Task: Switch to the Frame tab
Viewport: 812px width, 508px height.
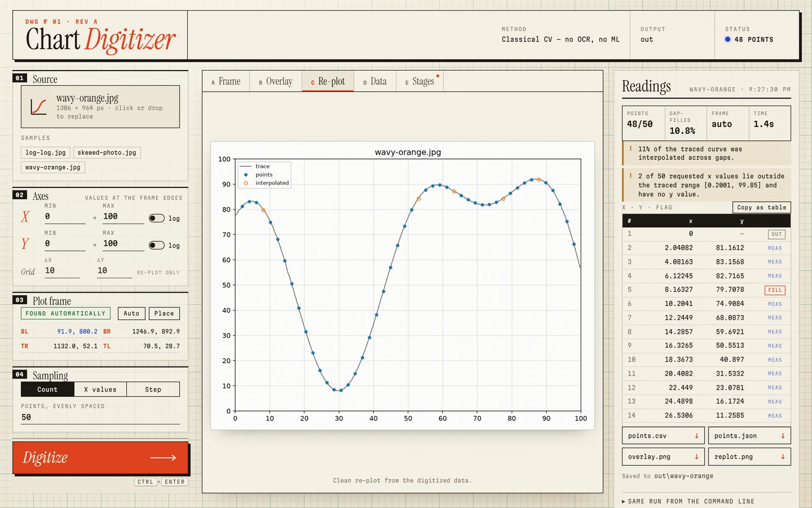Action: [226, 81]
